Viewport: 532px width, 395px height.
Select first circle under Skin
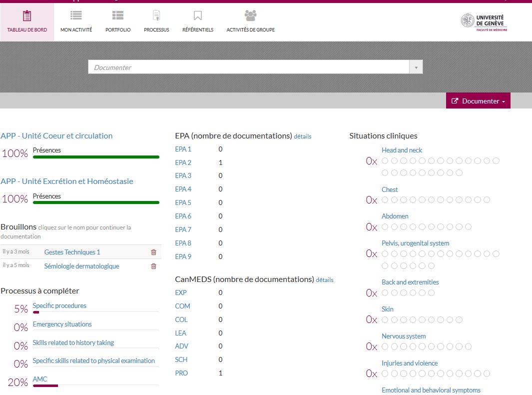point(385,319)
